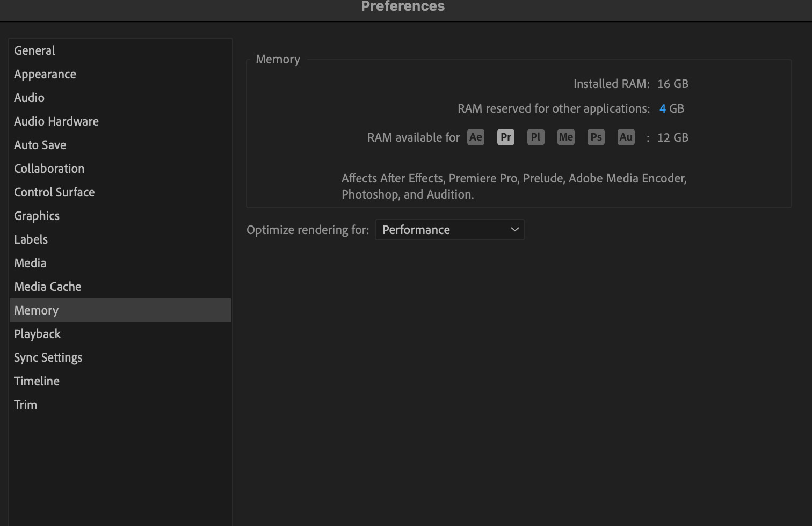Select the Memory preferences category
Image resolution: width=812 pixels, height=526 pixels.
click(x=36, y=310)
